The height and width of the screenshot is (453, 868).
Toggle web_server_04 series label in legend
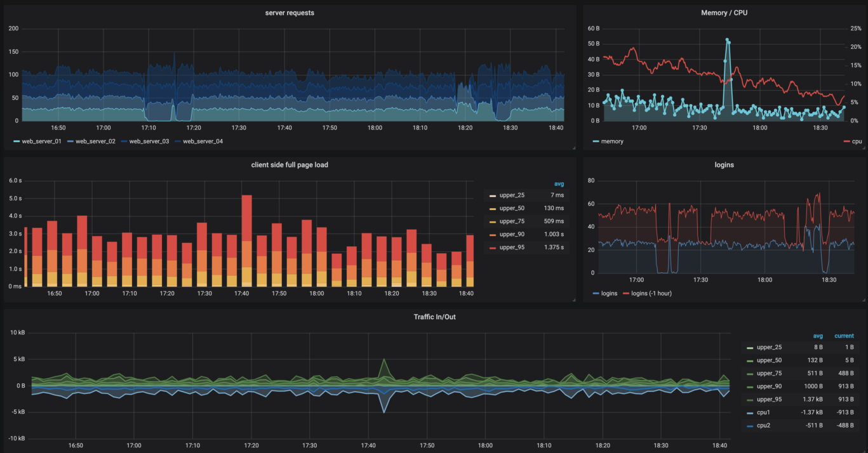click(203, 141)
